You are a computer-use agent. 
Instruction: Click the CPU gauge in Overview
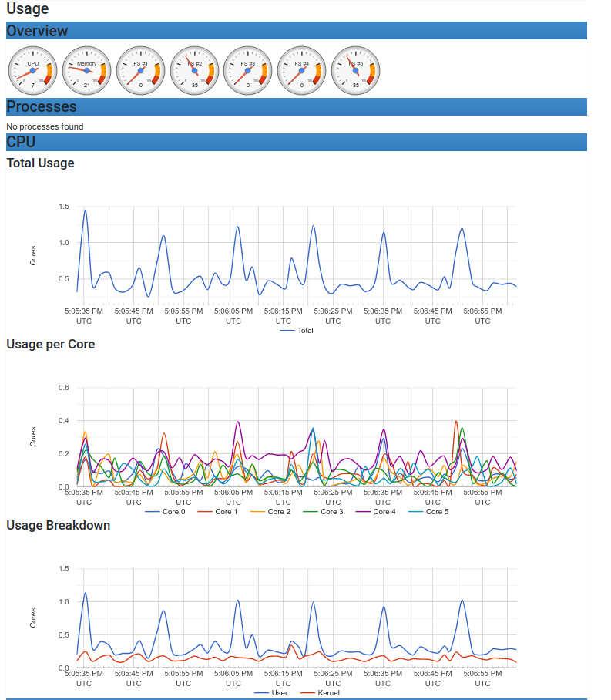33,70
